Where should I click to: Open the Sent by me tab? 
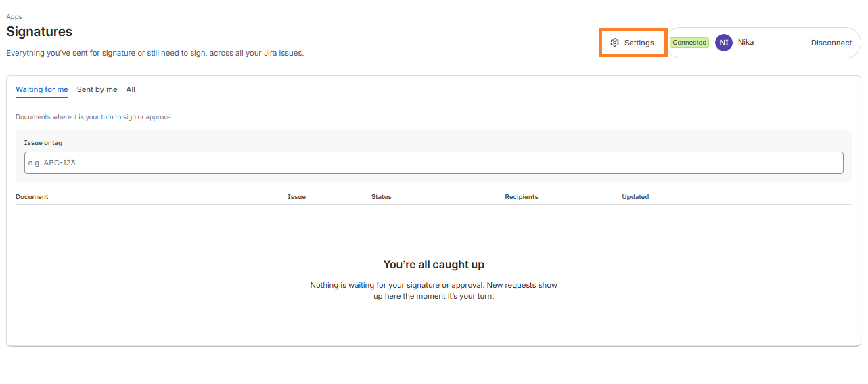point(97,89)
